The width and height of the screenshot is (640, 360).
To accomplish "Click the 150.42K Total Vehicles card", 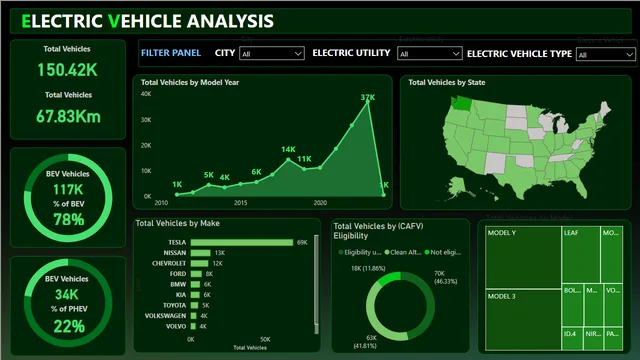I will tap(67, 70).
